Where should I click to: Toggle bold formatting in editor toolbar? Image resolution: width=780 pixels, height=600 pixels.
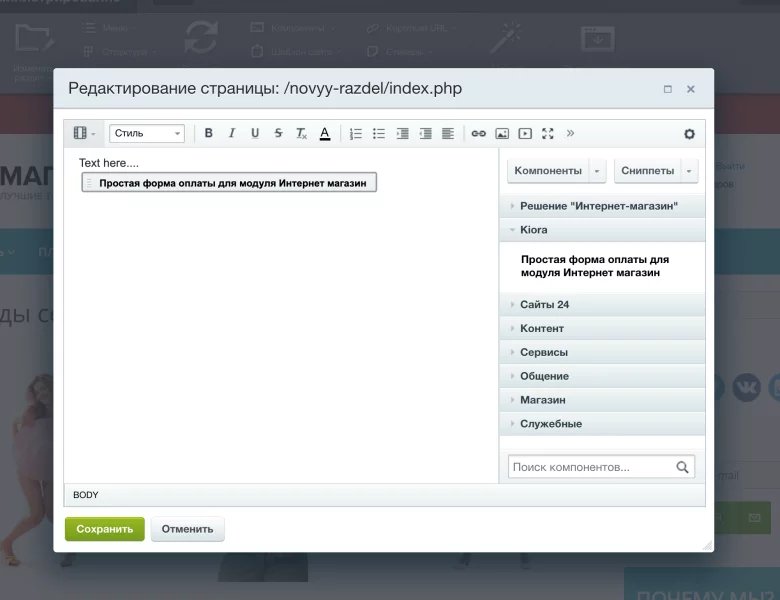click(x=208, y=133)
